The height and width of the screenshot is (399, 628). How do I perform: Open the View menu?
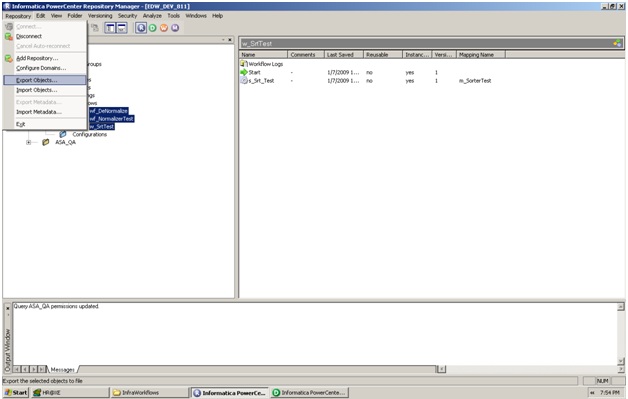[x=56, y=16]
